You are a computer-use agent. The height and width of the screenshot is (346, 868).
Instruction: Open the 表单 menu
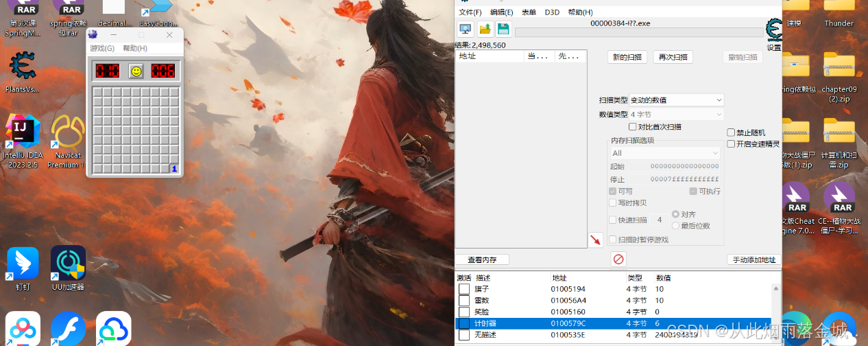pos(529,12)
